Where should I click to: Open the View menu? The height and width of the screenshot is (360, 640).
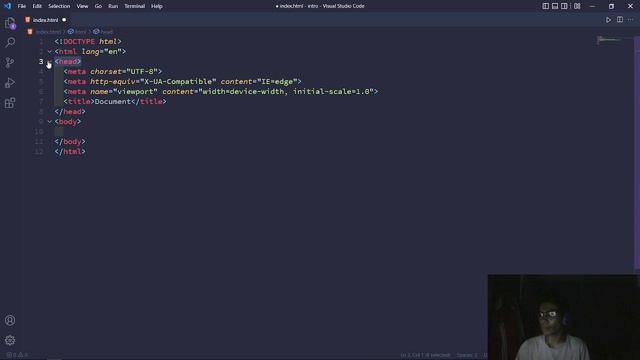82,6
